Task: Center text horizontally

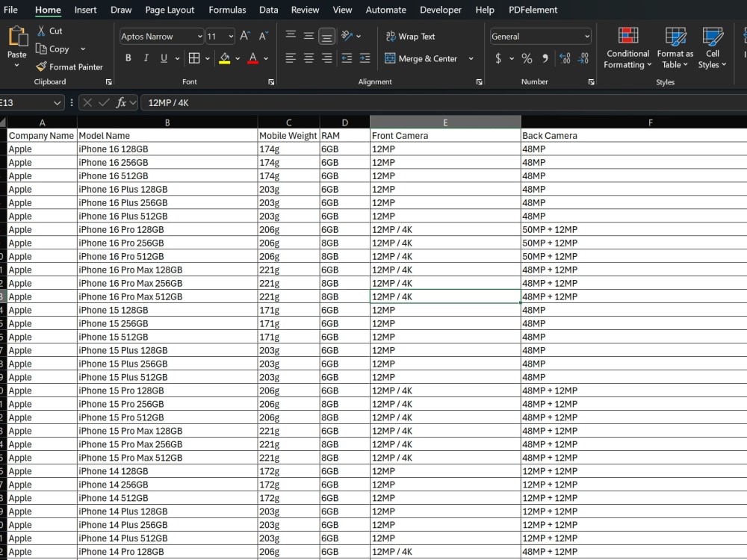Action: pos(309,58)
